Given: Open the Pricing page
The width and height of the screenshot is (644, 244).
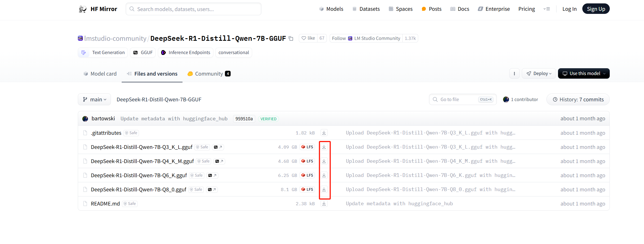Looking at the screenshot, I should coord(527,9).
